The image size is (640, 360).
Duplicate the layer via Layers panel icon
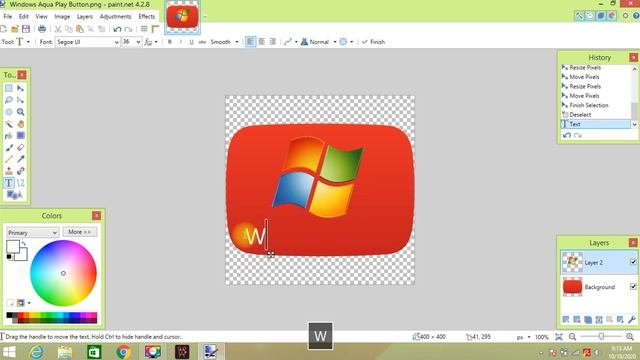pos(588,319)
